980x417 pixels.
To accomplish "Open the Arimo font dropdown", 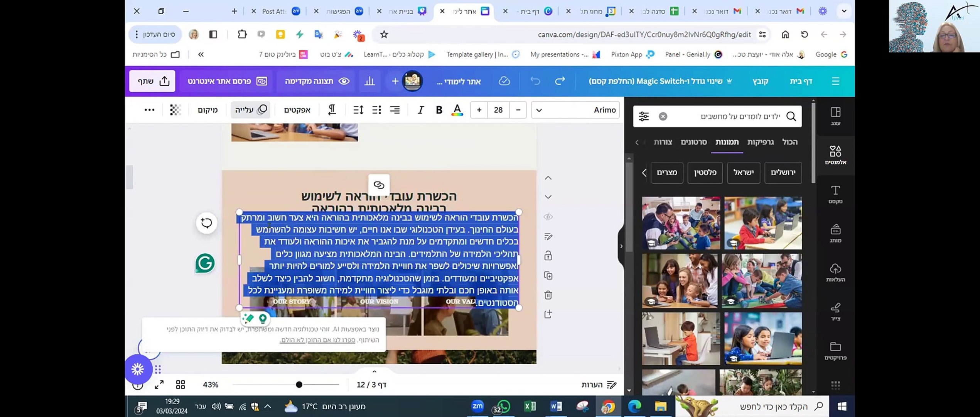I will 575,110.
